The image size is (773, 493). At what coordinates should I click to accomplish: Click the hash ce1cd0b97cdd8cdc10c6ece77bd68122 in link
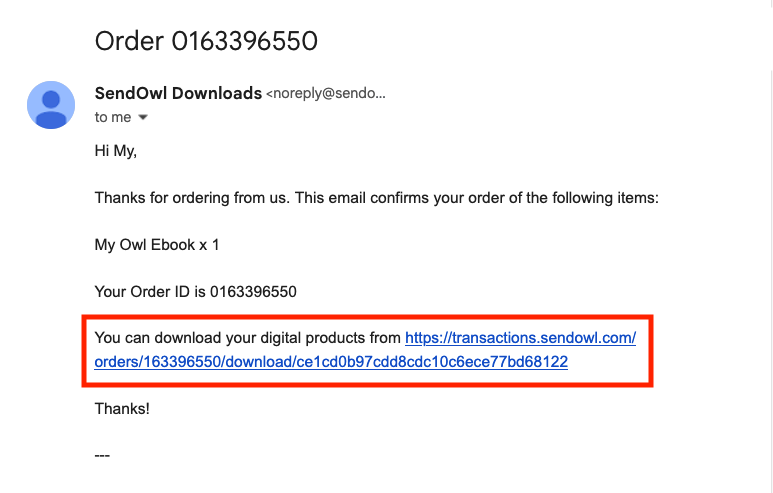tap(432, 362)
